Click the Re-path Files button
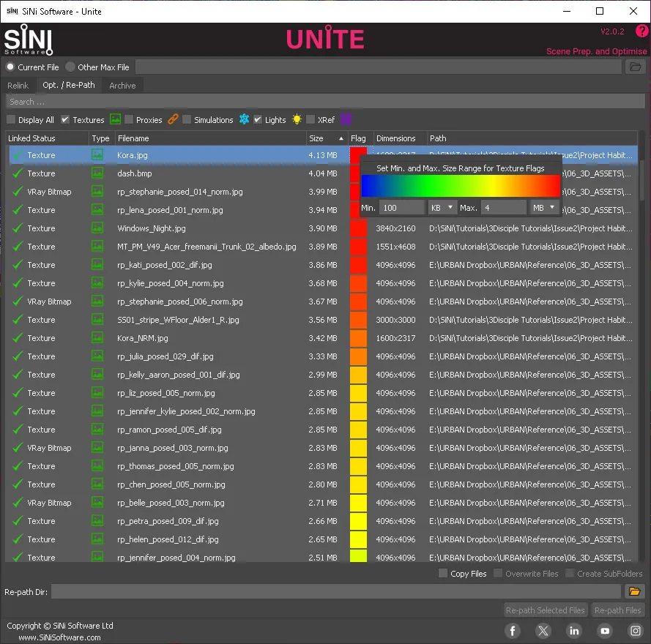This screenshot has height=644, width=651. tap(617, 610)
